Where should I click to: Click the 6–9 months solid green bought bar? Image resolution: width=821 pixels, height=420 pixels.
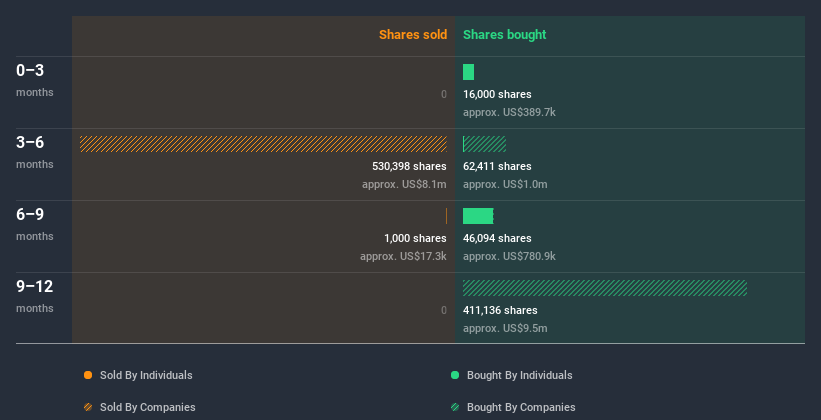pos(478,216)
